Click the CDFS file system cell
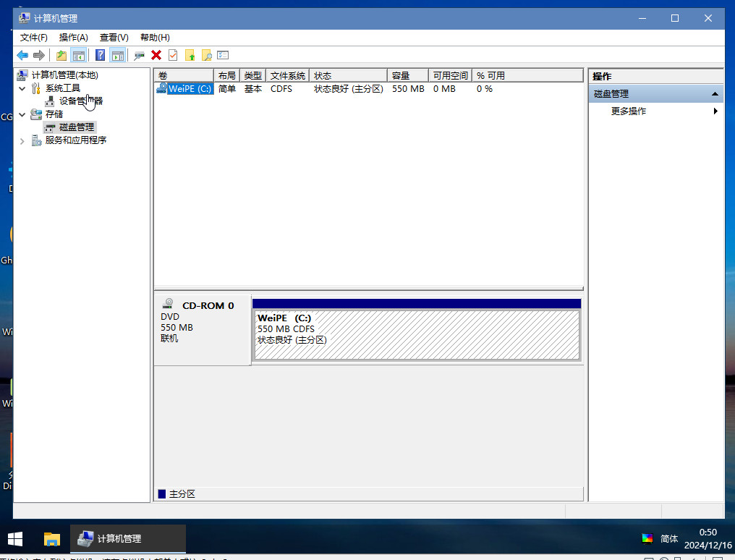 281,88
